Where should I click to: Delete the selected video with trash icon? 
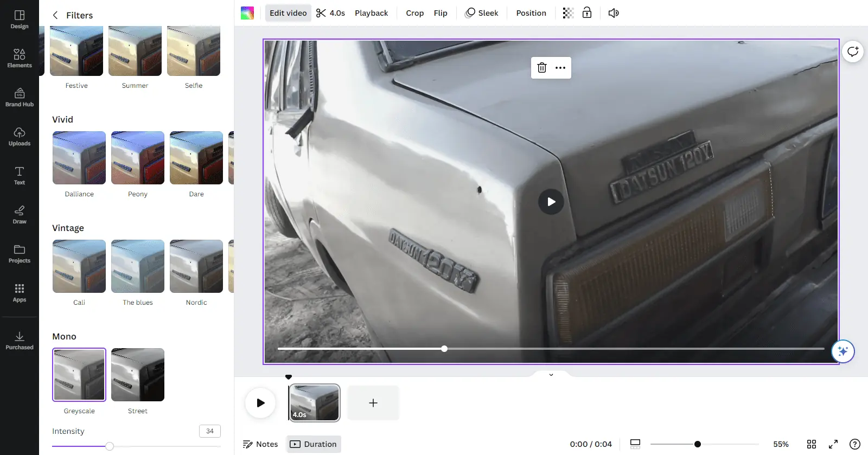(x=542, y=68)
